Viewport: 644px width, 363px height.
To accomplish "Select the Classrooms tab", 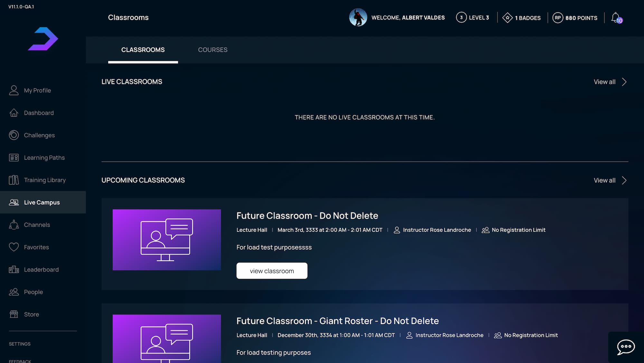I will click(143, 50).
